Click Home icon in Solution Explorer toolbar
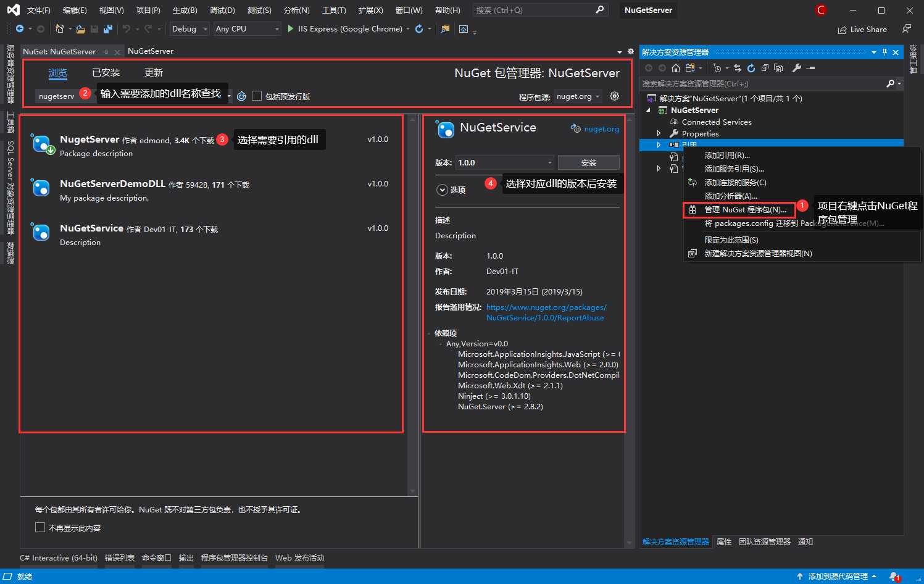The image size is (924, 584). pyautogui.click(x=676, y=68)
